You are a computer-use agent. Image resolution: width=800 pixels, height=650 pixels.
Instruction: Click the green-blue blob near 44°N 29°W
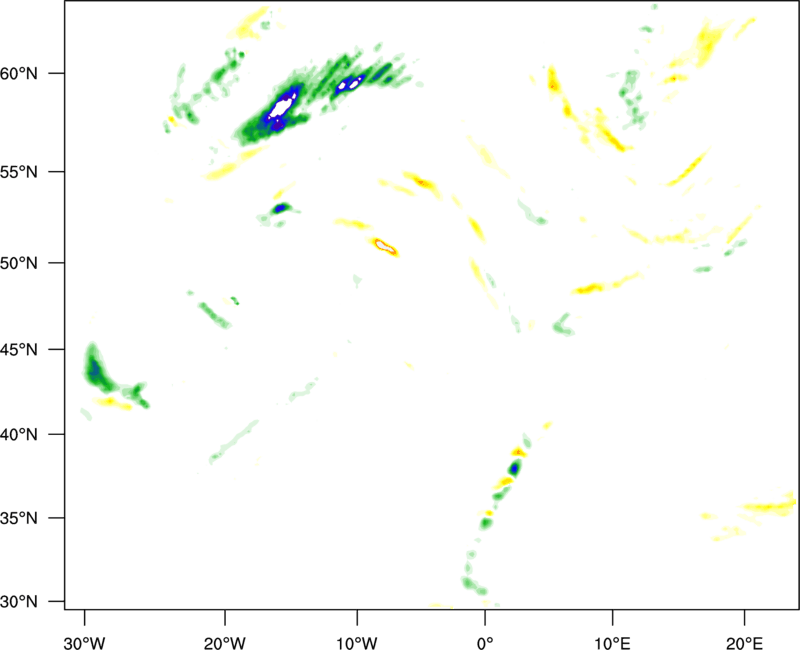(x=96, y=370)
